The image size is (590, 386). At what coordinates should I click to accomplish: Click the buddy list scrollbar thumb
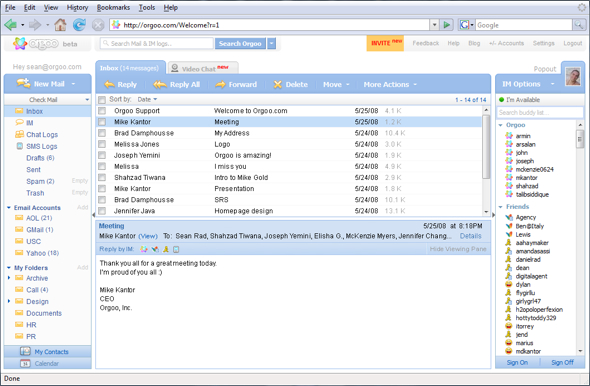[580, 139]
